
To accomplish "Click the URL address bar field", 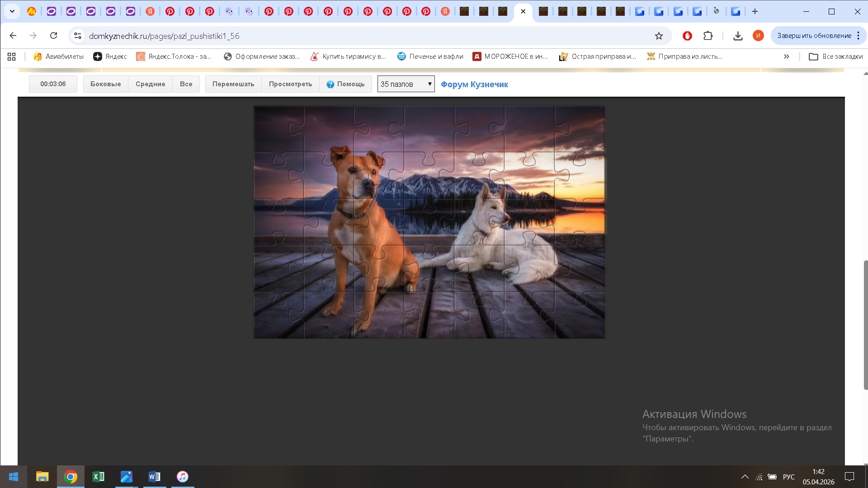I will 362,36.
